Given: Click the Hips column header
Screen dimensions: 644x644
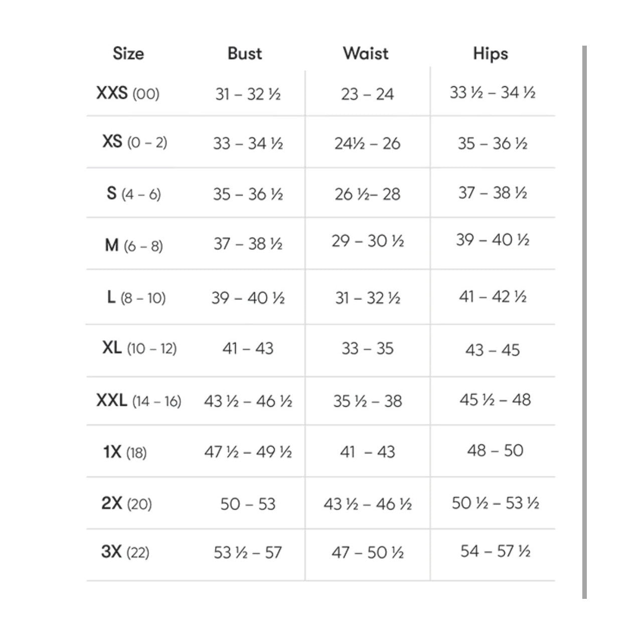Looking at the screenshot, I should [491, 54].
